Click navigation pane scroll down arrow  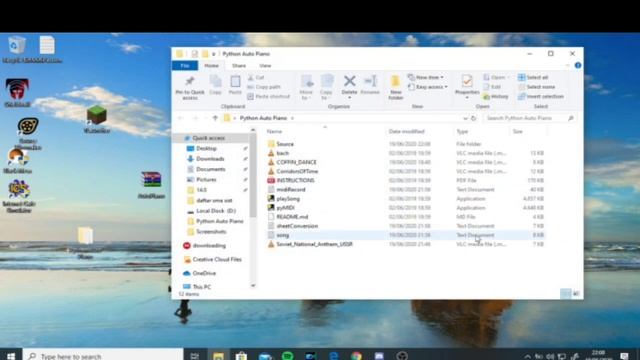253,286
